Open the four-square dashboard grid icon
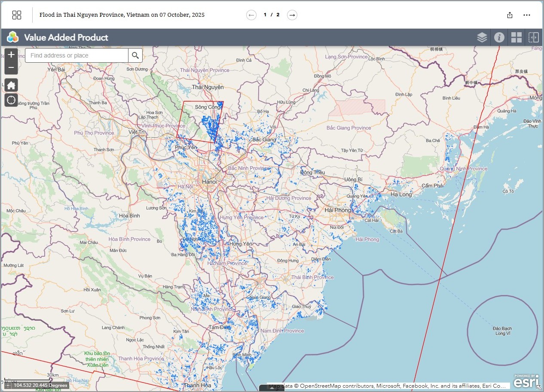This screenshot has width=544, height=392. [17, 15]
